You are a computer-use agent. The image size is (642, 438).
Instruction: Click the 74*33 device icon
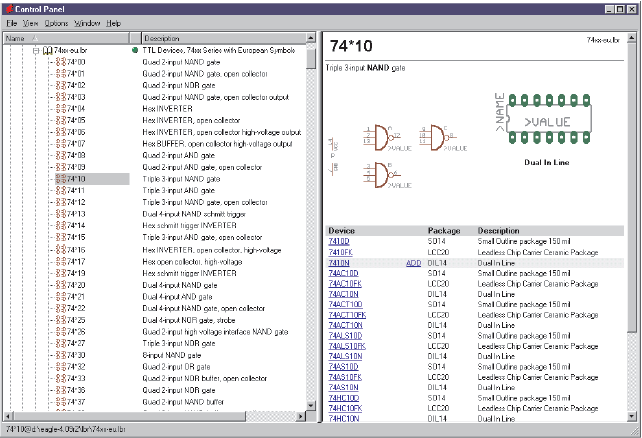click(x=61, y=378)
